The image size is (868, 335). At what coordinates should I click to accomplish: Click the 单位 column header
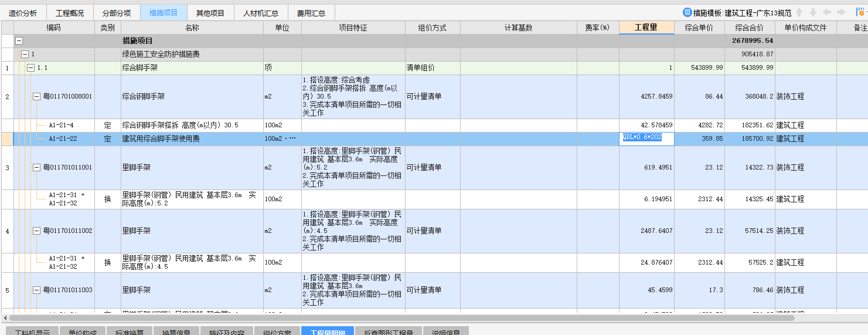pos(282,28)
